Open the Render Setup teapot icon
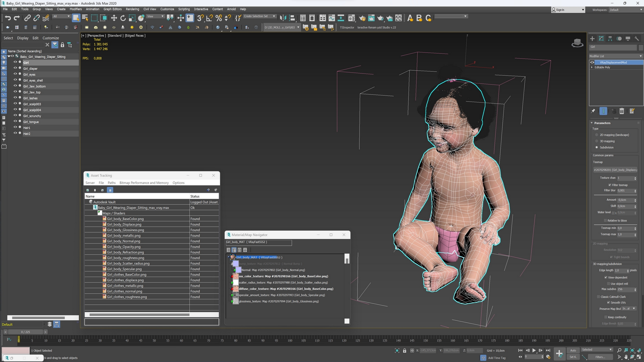Viewport: 644px width, 362px height. pos(362,18)
